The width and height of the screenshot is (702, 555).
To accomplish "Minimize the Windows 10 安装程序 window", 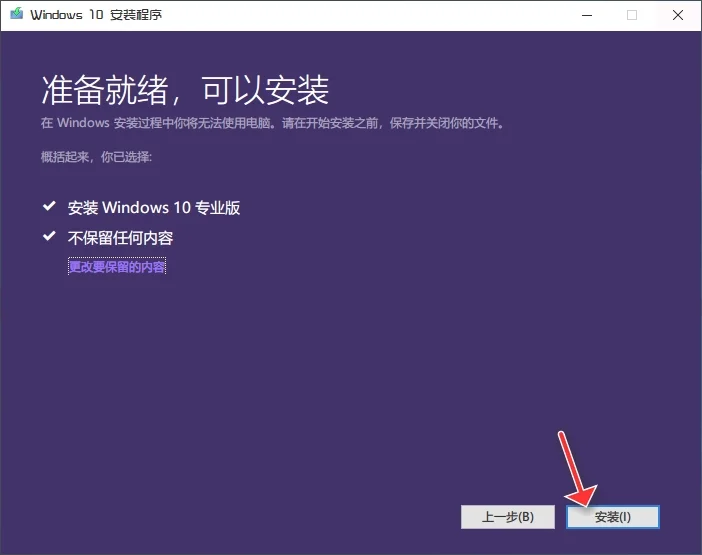I will coord(587,15).
